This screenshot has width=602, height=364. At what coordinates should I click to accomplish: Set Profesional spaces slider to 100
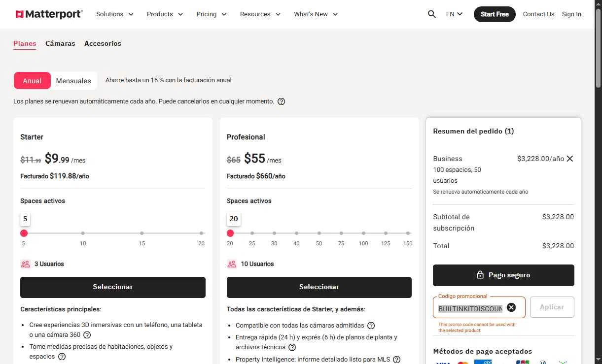pyautogui.click(x=363, y=233)
